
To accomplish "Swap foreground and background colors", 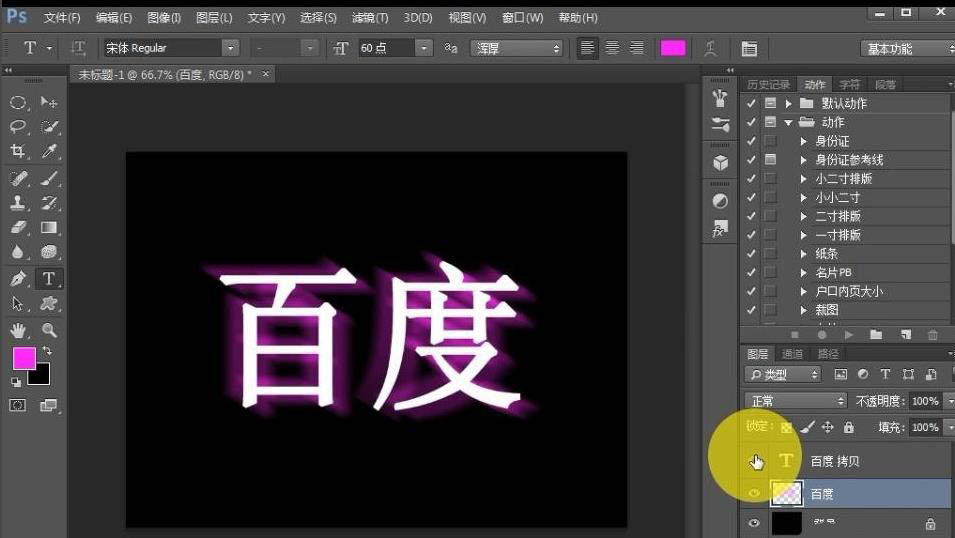I will pos(47,351).
